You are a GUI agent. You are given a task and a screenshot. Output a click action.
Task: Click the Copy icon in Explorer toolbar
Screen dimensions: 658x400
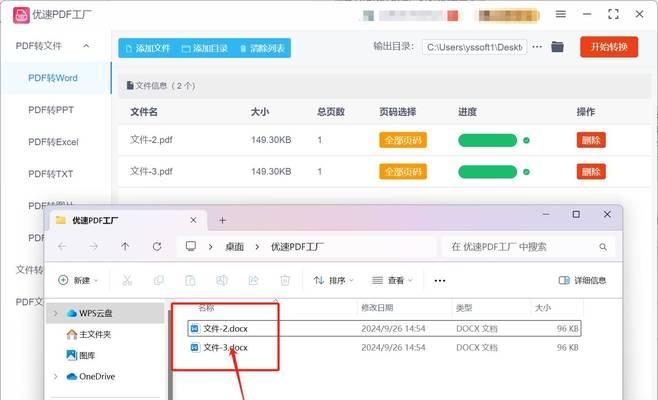coord(159,280)
